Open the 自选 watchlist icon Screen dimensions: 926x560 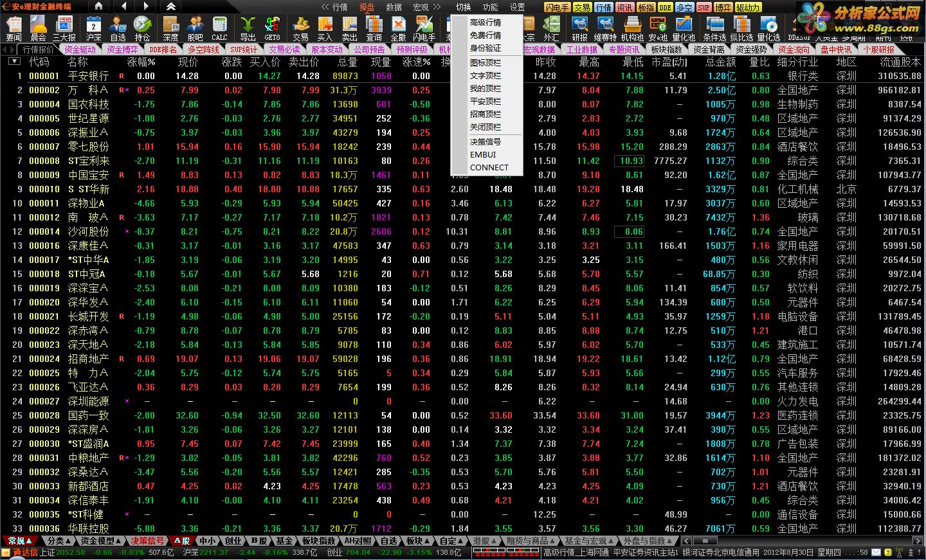tap(118, 29)
